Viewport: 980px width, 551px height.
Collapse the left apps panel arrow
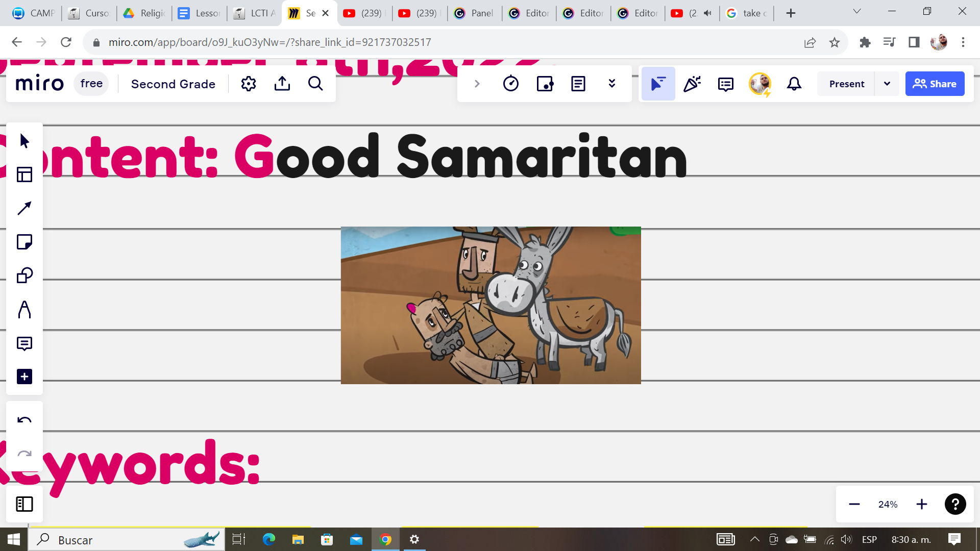click(477, 83)
